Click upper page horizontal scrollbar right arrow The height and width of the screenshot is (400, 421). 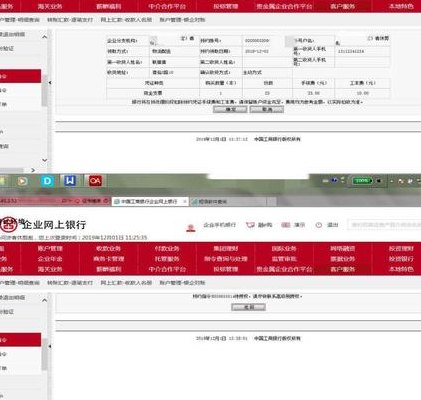pos(33,170)
